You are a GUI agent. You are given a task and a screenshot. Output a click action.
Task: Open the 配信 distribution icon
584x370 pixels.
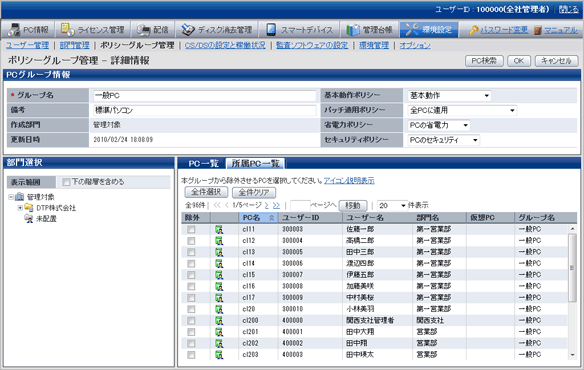143,30
